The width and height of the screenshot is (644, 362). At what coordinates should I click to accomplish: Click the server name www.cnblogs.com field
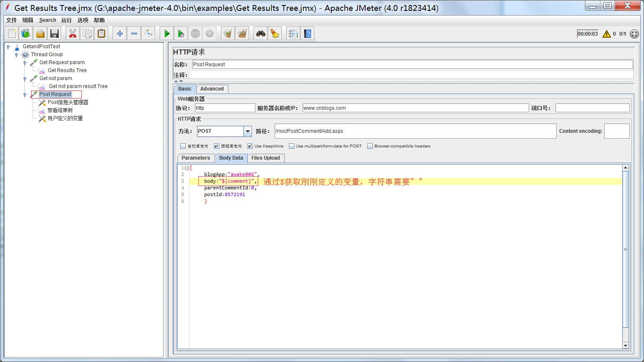pyautogui.click(x=415, y=108)
